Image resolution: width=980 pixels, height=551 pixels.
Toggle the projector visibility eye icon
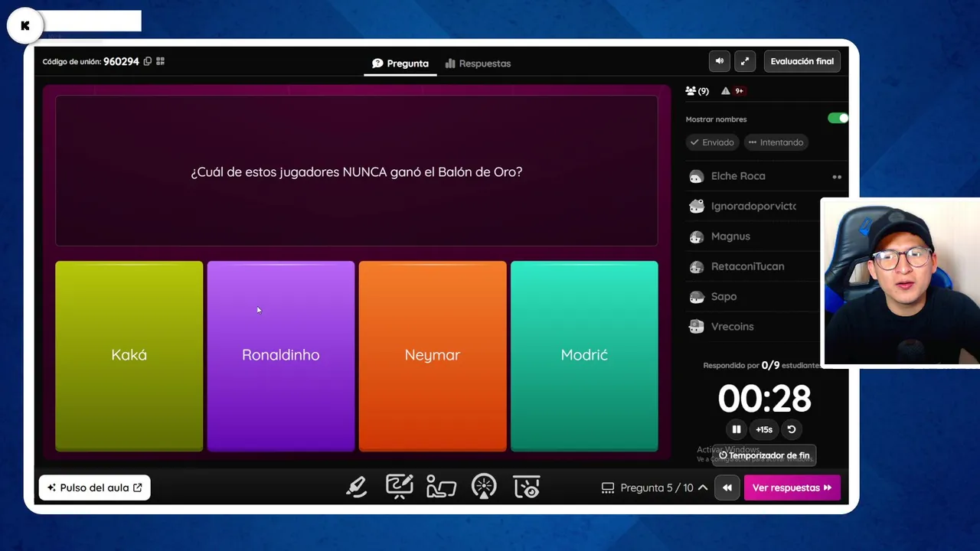pos(527,487)
